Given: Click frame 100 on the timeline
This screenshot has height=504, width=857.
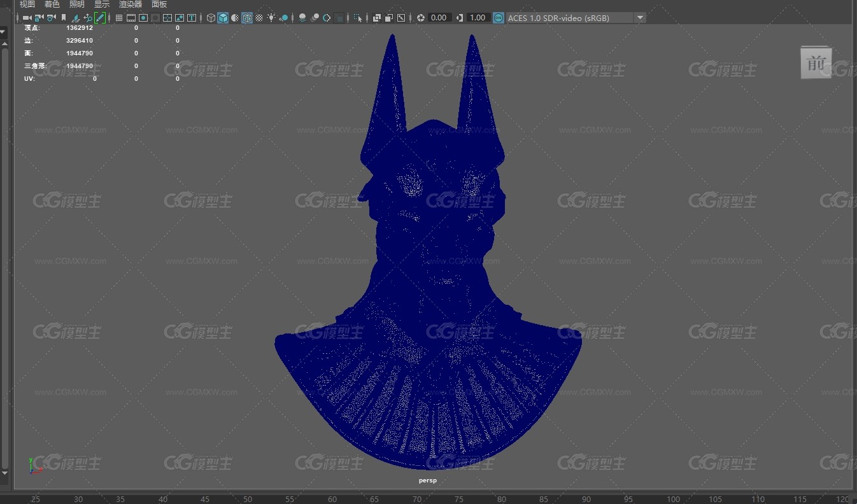Looking at the screenshot, I should coord(672,499).
